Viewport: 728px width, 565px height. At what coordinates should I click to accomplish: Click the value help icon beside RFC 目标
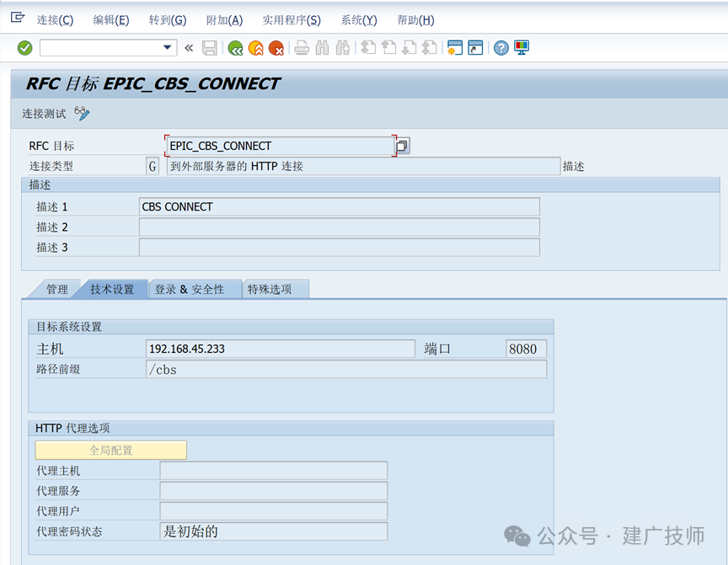tap(402, 146)
